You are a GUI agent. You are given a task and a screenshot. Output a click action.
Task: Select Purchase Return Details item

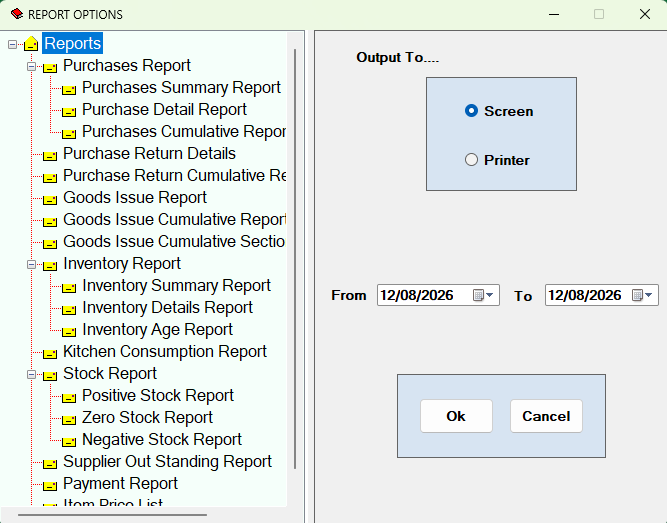click(x=149, y=153)
